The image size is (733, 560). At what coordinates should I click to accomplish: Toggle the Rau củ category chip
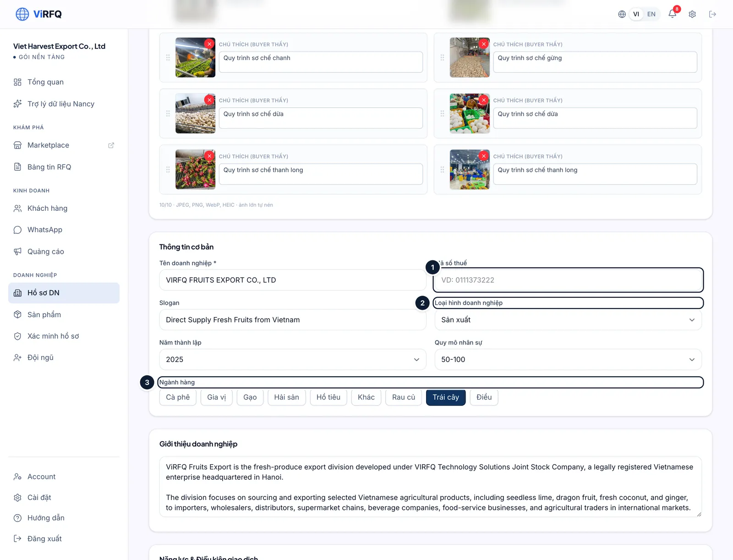click(x=404, y=397)
